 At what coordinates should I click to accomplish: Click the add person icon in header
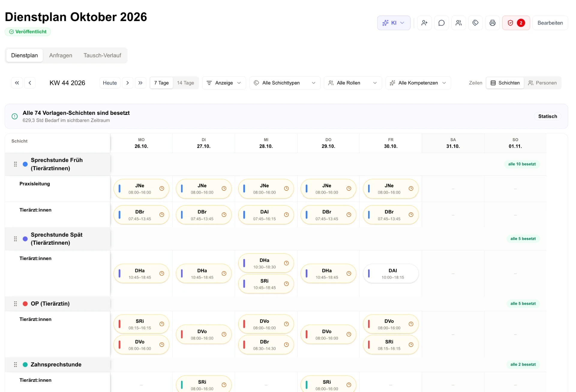pyautogui.click(x=424, y=23)
